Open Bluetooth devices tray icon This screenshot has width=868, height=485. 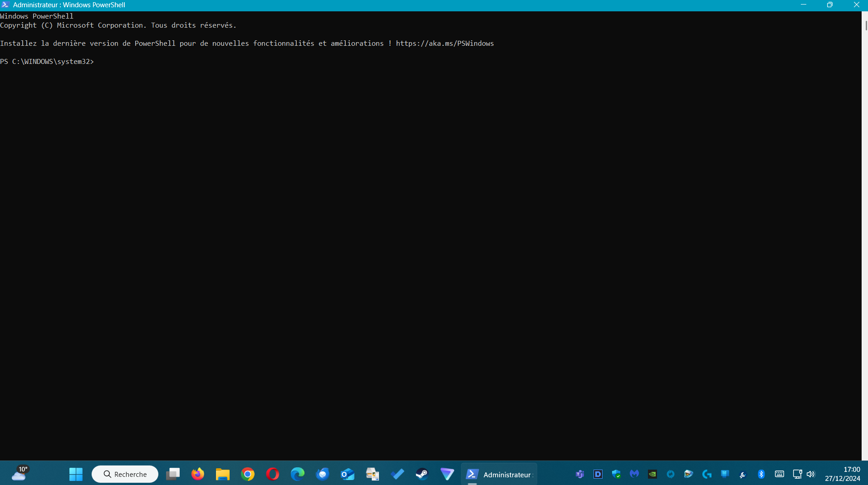click(x=761, y=474)
